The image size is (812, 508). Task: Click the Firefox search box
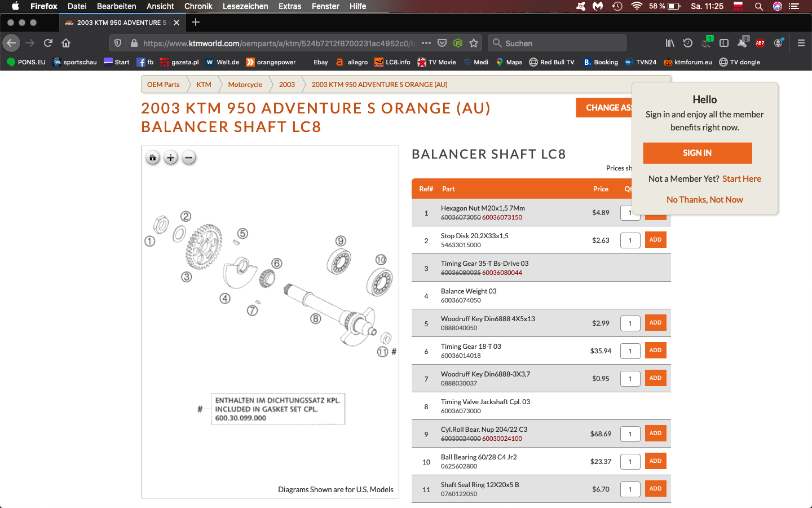[x=557, y=43]
